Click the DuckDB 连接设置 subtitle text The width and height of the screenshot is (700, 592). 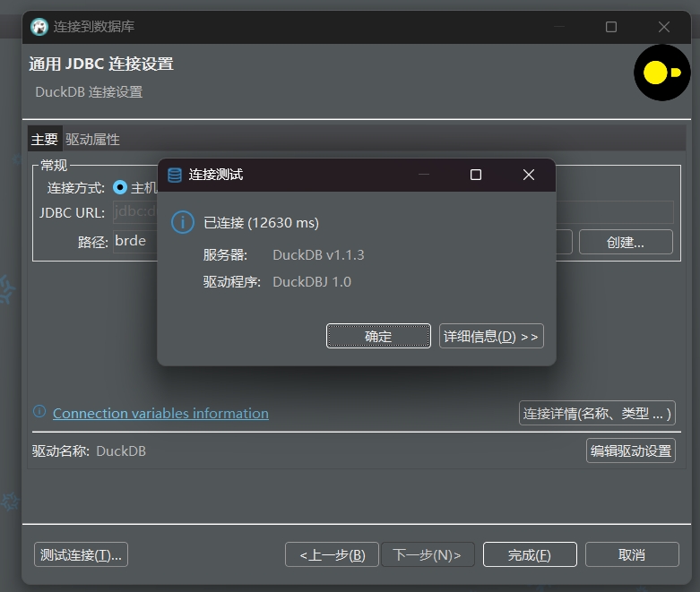(89, 92)
